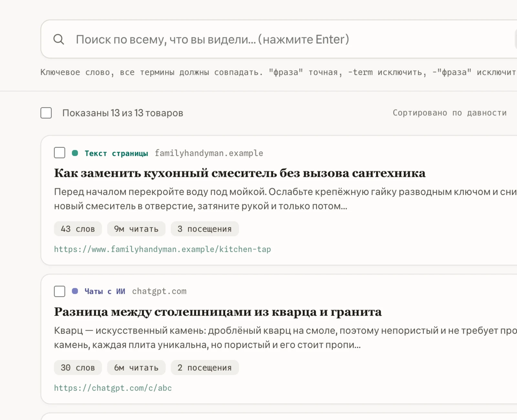Open title 'Разница между столешницами из кварца и гранита'
Screen dimensions: 517x420
coord(218,312)
